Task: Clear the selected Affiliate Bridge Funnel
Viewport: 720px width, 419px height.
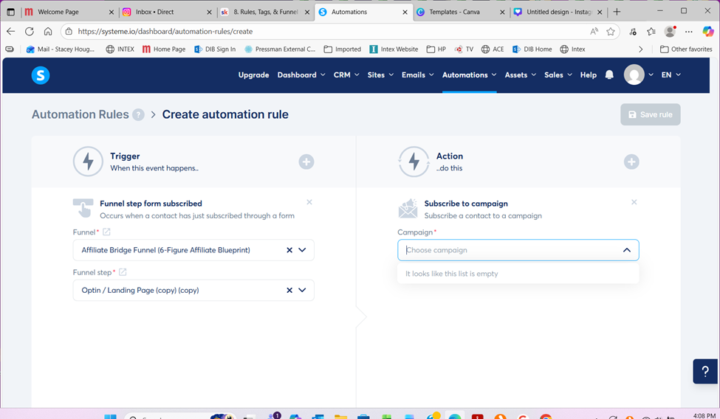Action: [289, 250]
